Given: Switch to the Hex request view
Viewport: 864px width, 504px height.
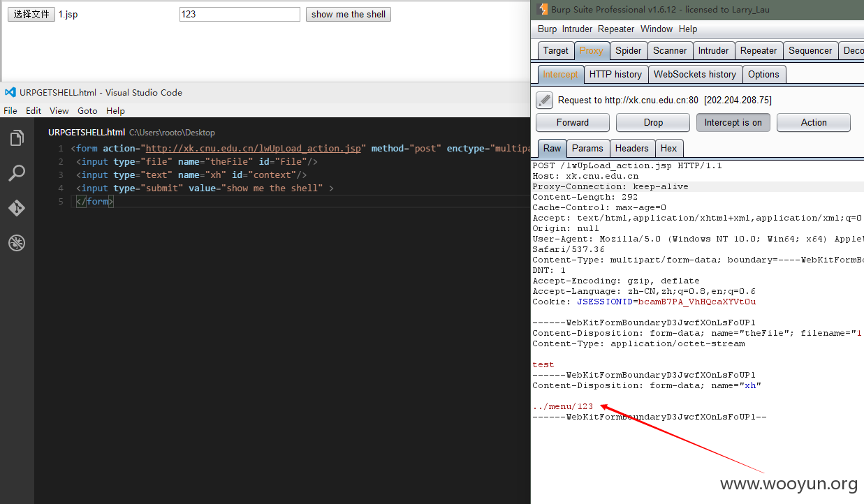Looking at the screenshot, I should coord(668,148).
